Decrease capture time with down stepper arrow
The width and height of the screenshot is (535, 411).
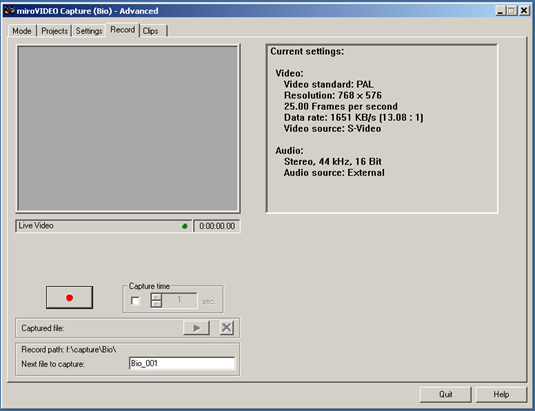point(156,304)
